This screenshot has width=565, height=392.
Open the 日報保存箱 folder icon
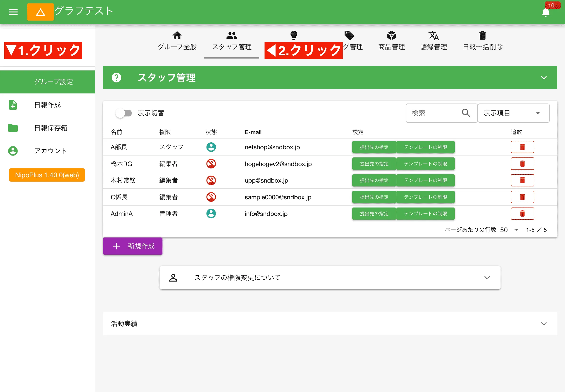12,128
